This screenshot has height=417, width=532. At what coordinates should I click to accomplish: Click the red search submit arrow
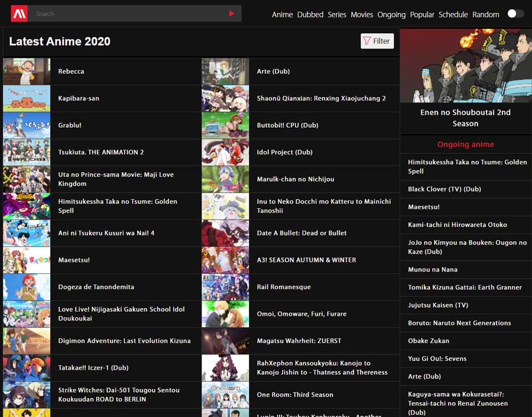pos(232,14)
